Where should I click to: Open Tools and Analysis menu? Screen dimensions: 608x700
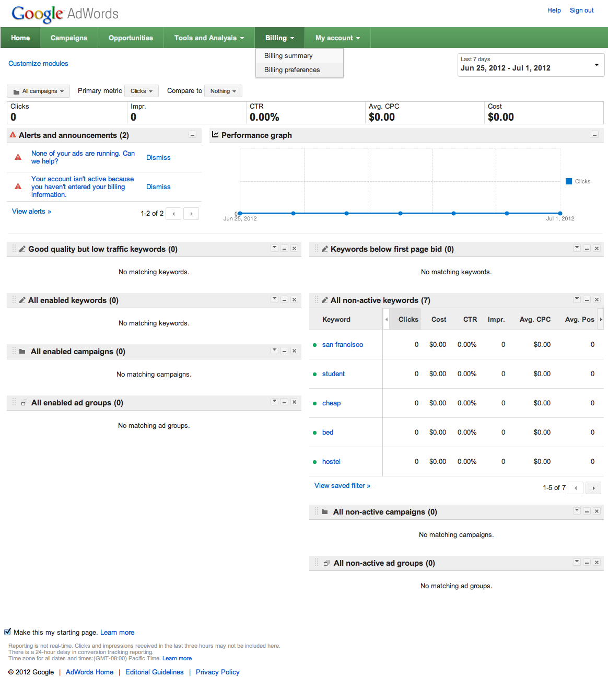[x=209, y=38]
